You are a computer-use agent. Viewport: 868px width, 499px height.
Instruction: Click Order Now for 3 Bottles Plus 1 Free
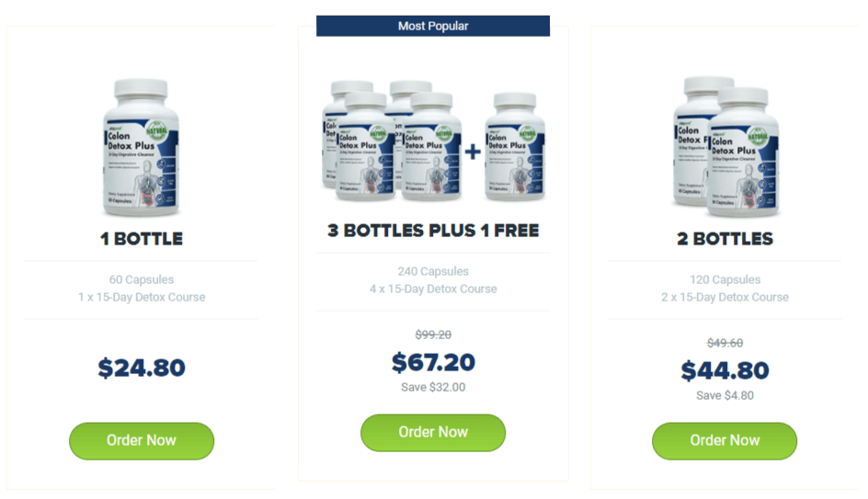click(x=433, y=432)
